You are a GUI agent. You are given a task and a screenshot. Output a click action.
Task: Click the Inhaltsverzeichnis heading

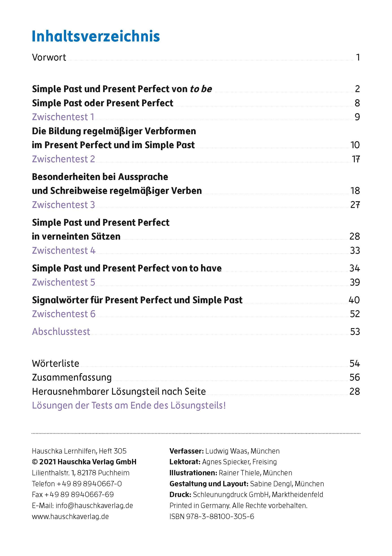96,37
